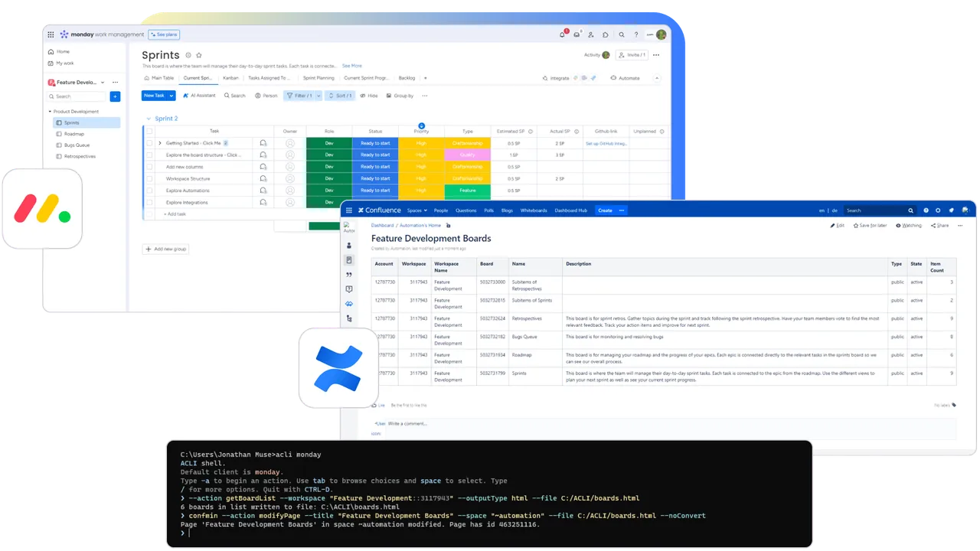
Task: Click the See plans button
Action: pyautogui.click(x=164, y=34)
